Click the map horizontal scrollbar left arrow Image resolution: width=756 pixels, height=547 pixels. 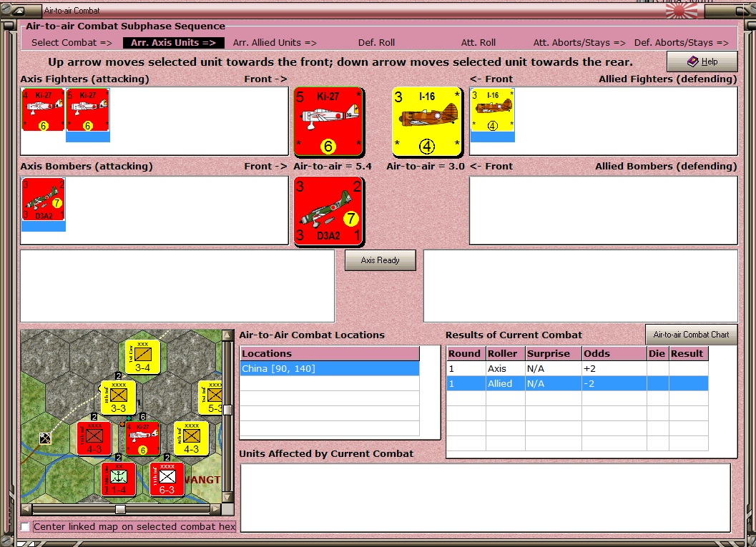[26, 509]
